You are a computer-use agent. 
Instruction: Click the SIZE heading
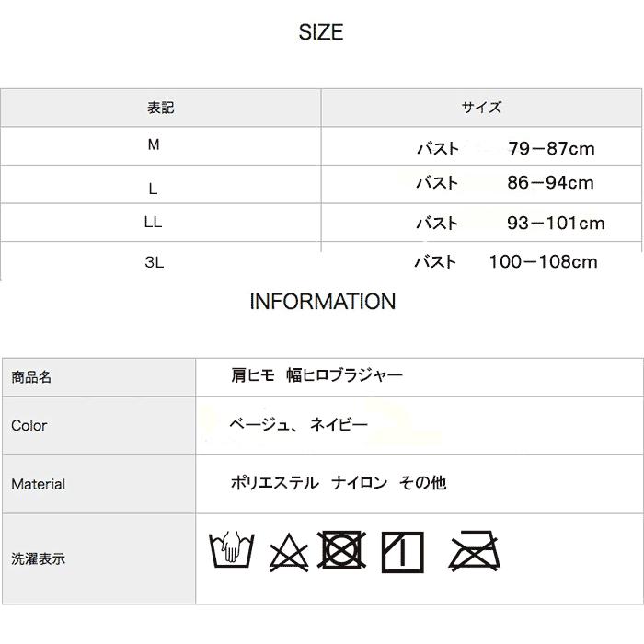pyautogui.click(x=321, y=33)
